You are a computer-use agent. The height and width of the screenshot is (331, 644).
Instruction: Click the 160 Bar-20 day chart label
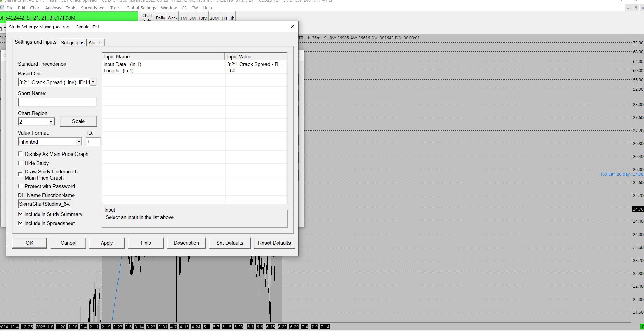(615, 174)
